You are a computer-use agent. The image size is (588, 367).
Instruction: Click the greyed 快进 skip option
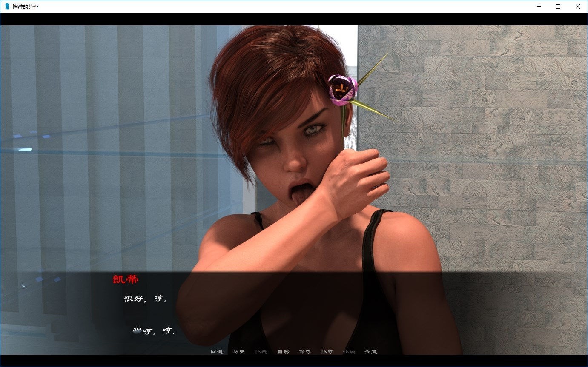(261, 352)
